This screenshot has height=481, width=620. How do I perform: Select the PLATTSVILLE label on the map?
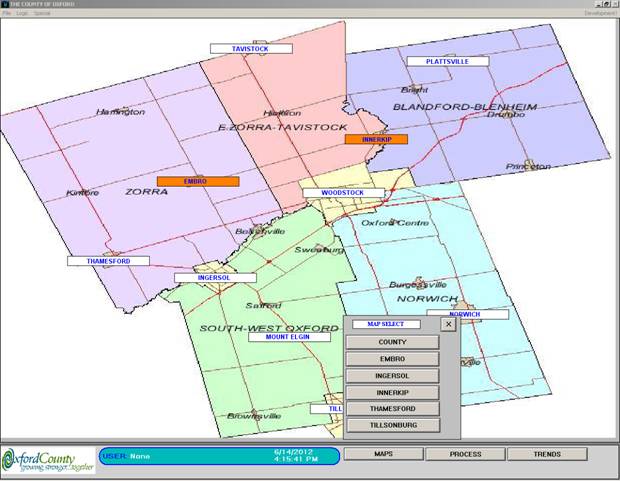pos(447,61)
